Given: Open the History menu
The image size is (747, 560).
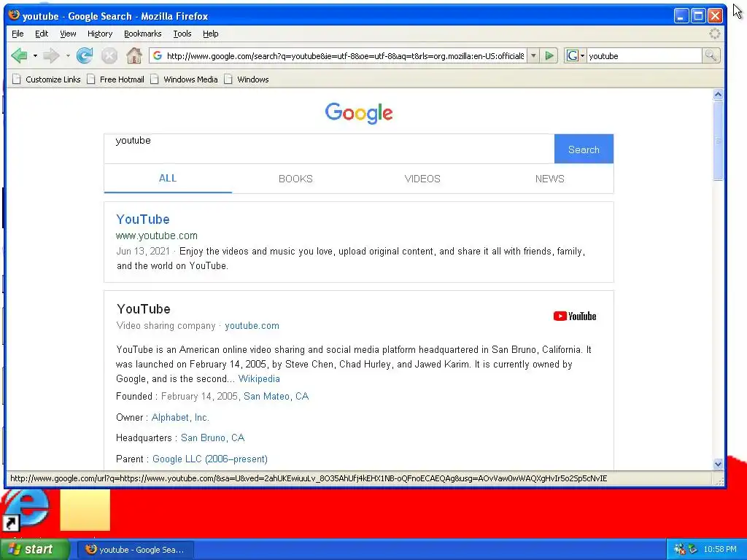Looking at the screenshot, I should pos(100,34).
